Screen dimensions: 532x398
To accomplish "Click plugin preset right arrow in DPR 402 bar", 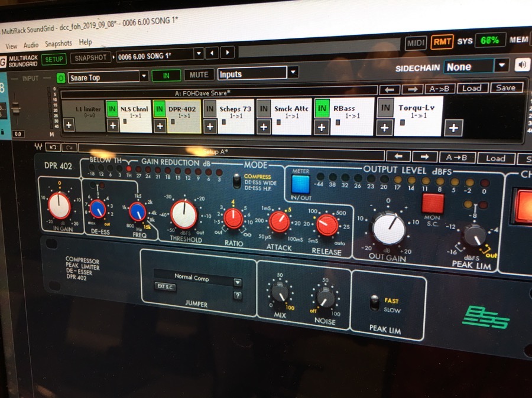I will pyautogui.click(x=424, y=156).
